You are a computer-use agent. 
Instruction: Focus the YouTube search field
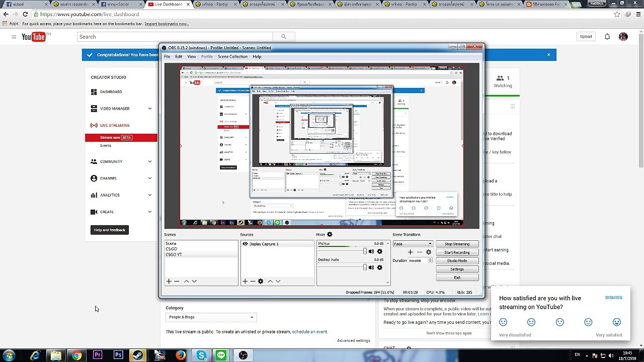(175, 37)
